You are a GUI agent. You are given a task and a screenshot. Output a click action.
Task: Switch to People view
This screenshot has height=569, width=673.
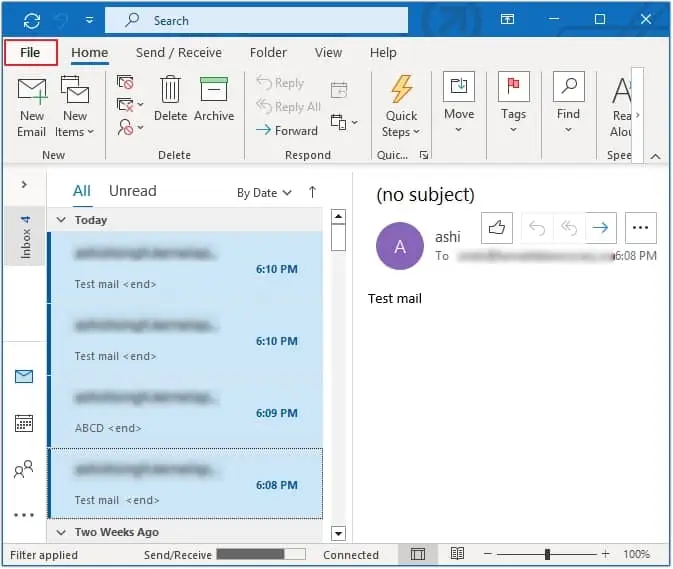click(24, 469)
